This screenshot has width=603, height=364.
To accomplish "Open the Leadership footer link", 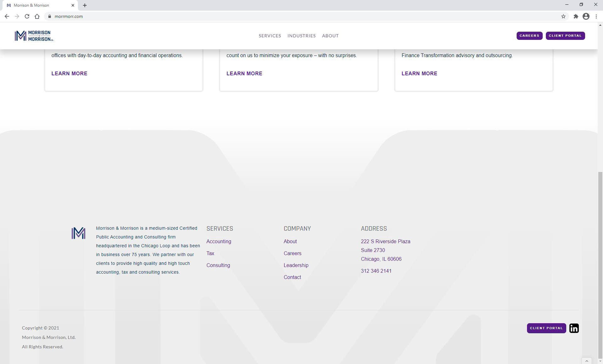I will 296,265.
